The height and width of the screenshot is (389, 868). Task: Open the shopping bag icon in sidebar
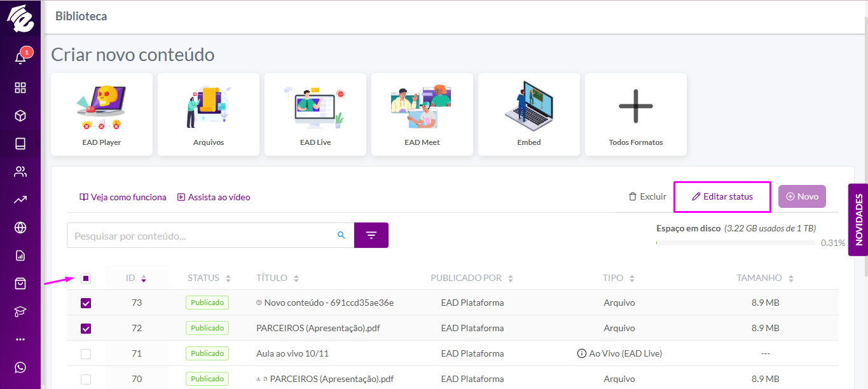(x=20, y=283)
